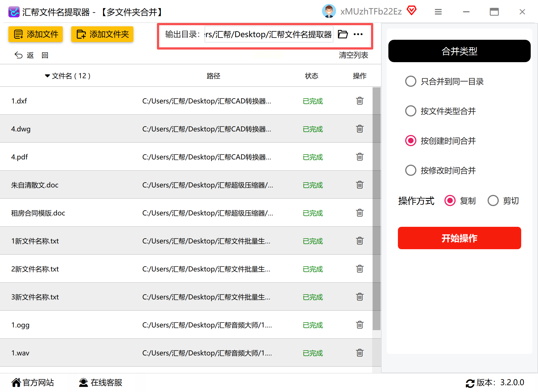Image resolution: width=538 pixels, height=392 pixels.
Task: Click the 添加文件 button
Action: (x=36, y=34)
